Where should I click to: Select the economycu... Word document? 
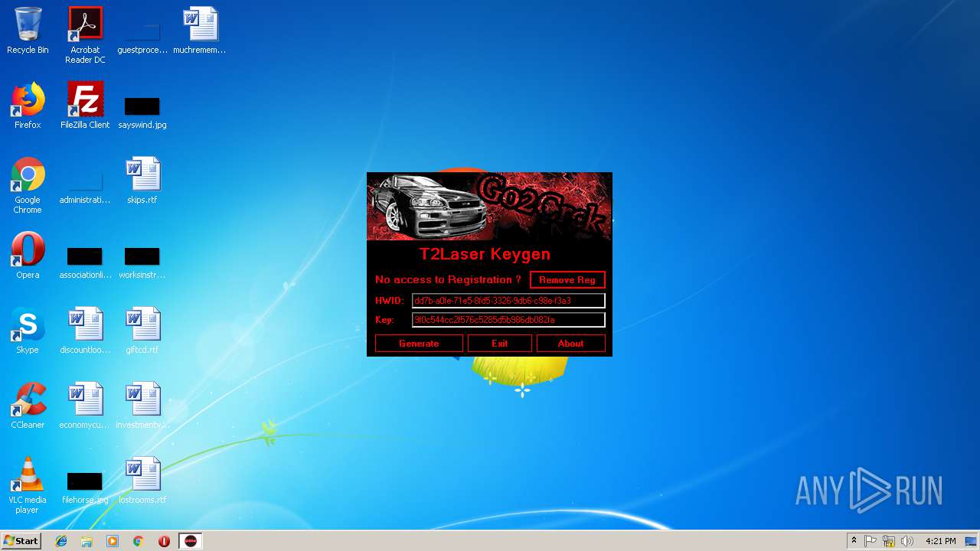pos(85,406)
